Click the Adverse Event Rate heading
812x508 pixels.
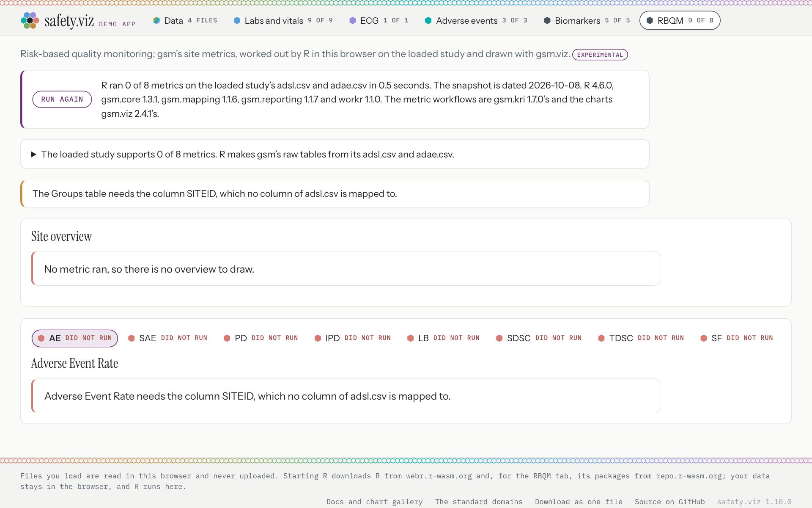[x=74, y=363]
